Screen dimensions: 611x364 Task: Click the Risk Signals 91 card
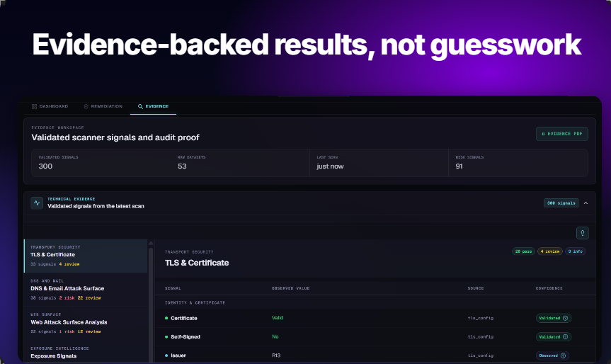click(x=518, y=162)
